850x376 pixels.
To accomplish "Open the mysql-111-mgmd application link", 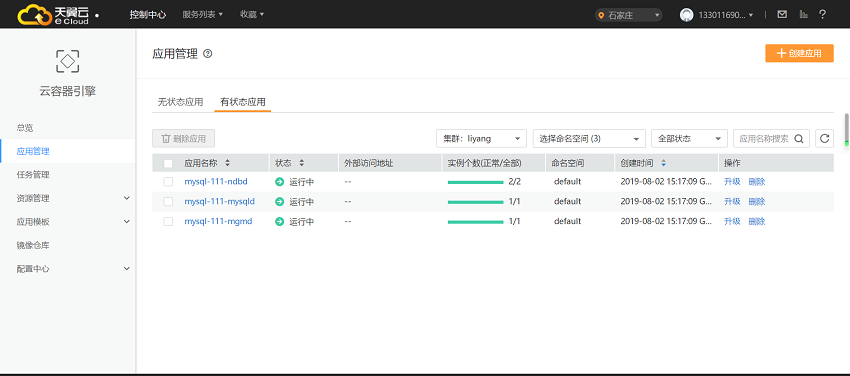I will 218,221.
